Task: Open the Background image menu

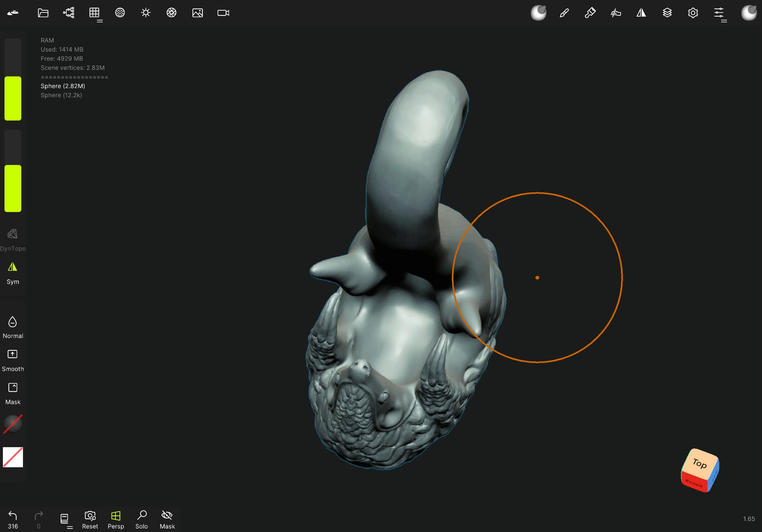Action: coord(197,13)
